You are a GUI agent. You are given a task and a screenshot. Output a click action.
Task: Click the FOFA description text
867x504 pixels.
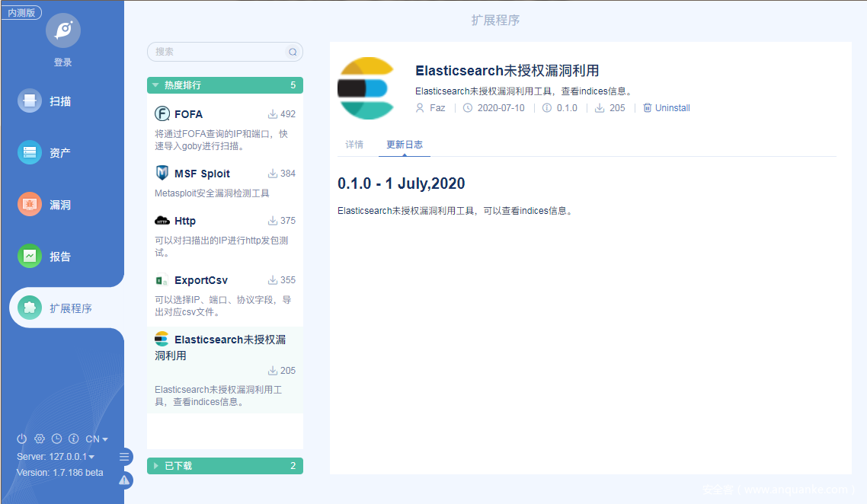pyautogui.click(x=221, y=140)
